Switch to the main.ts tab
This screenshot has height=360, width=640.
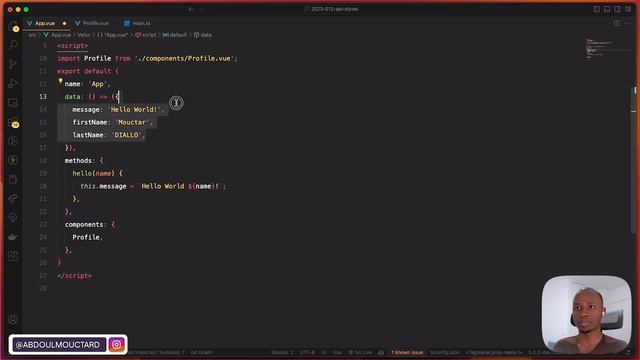tap(141, 23)
